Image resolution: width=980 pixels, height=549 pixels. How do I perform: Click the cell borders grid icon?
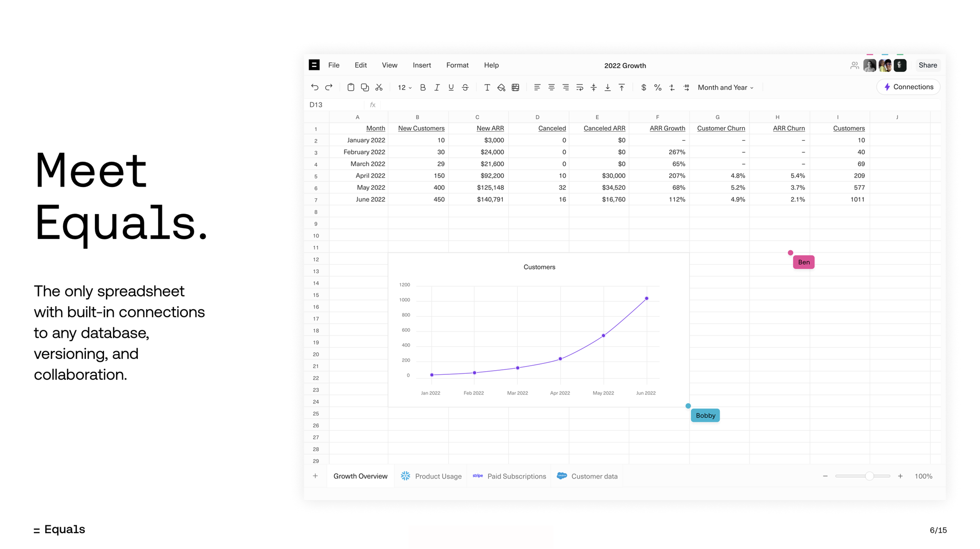pos(516,87)
